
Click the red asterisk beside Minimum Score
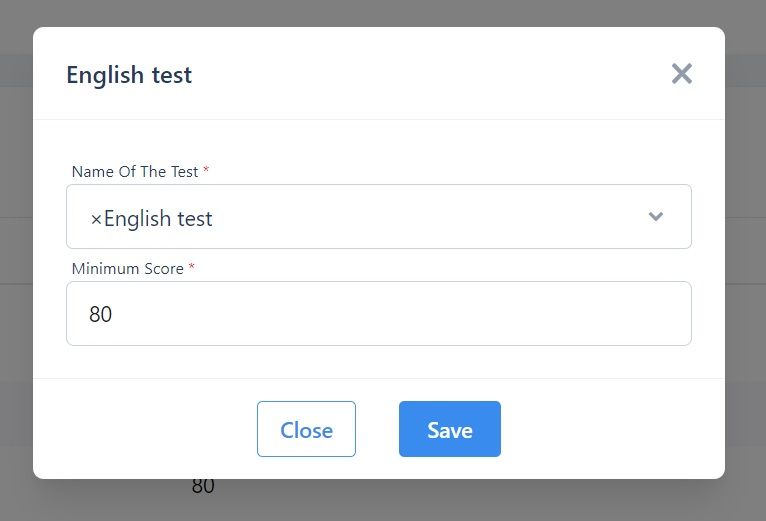pos(192,268)
